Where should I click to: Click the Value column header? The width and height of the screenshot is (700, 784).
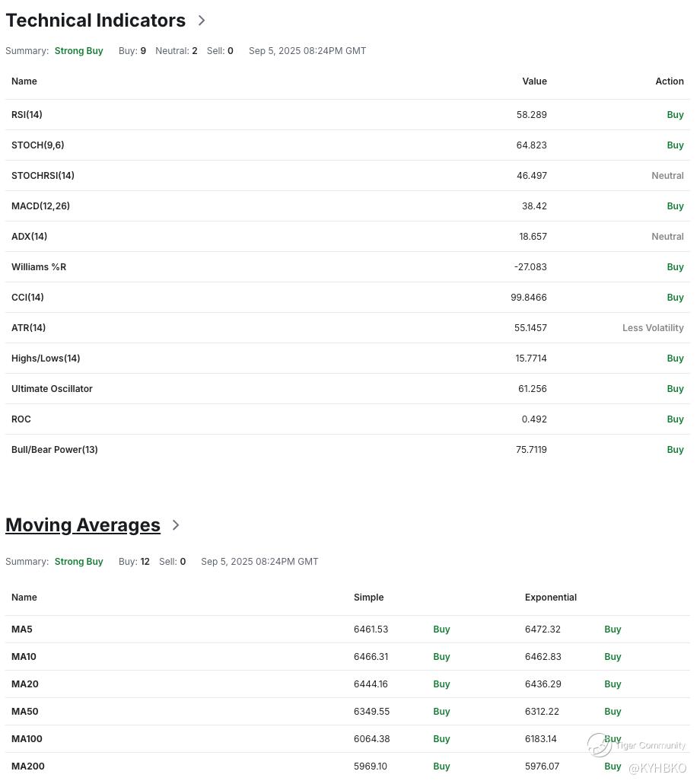tap(534, 81)
